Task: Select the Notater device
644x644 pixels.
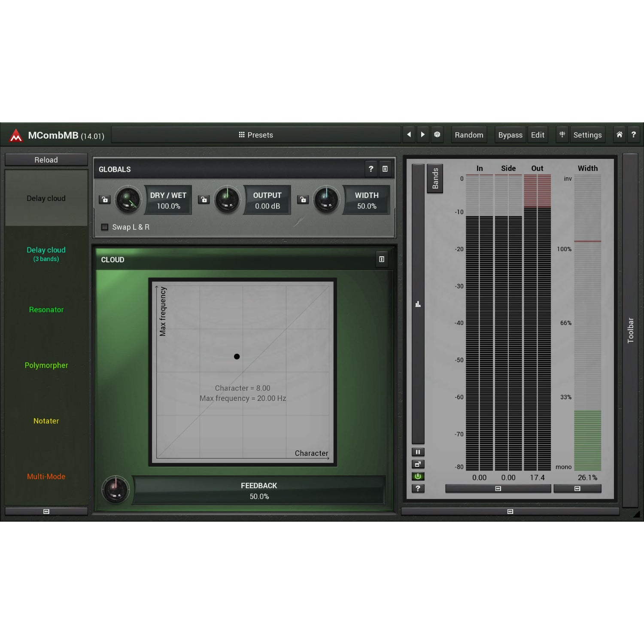Action: 46,421
